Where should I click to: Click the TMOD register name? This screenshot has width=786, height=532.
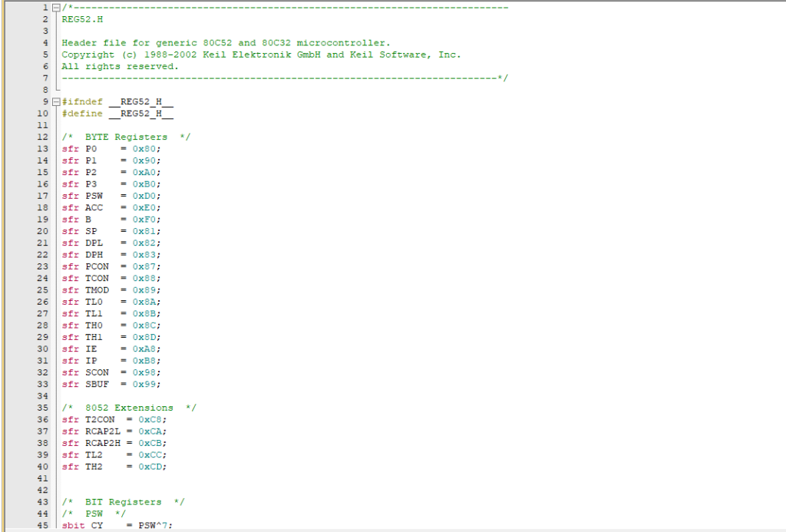97,290
